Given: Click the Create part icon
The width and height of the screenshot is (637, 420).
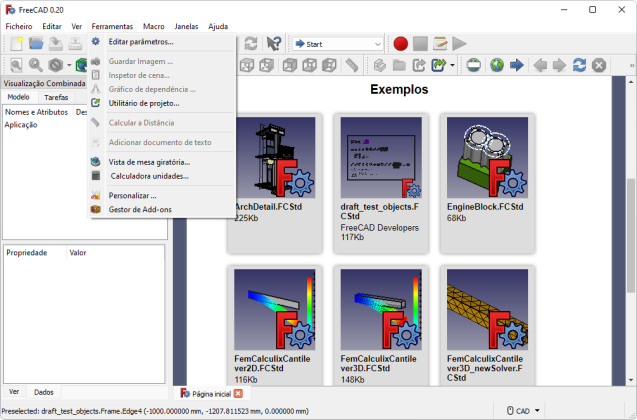Looking at the screenshot, I should (379, 65).
